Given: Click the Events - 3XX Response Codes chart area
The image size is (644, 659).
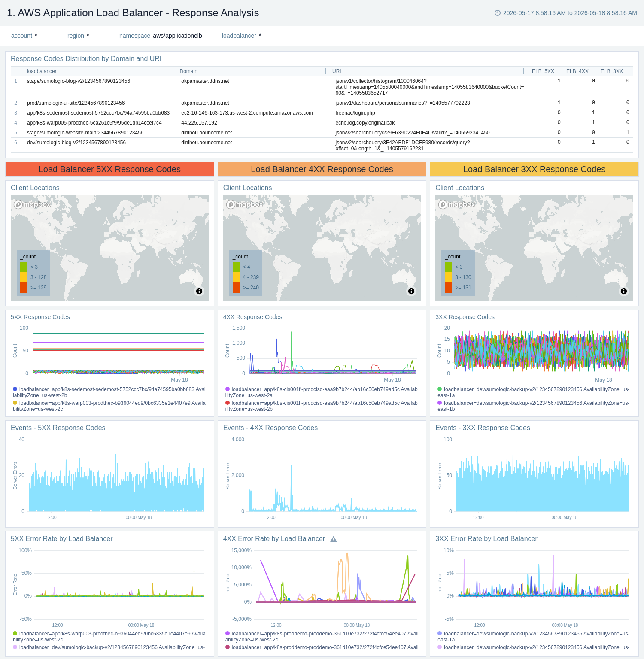Looking at the screenshot, I should [542, 477].
